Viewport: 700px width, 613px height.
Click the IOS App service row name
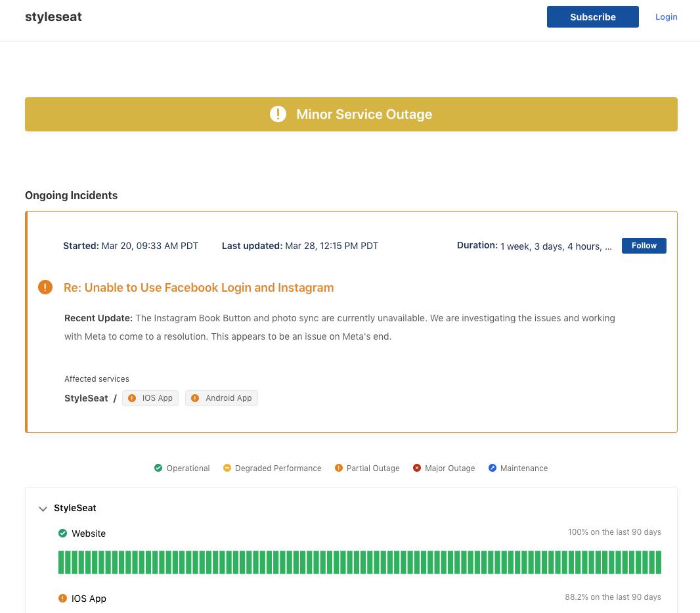click(89, 599)
